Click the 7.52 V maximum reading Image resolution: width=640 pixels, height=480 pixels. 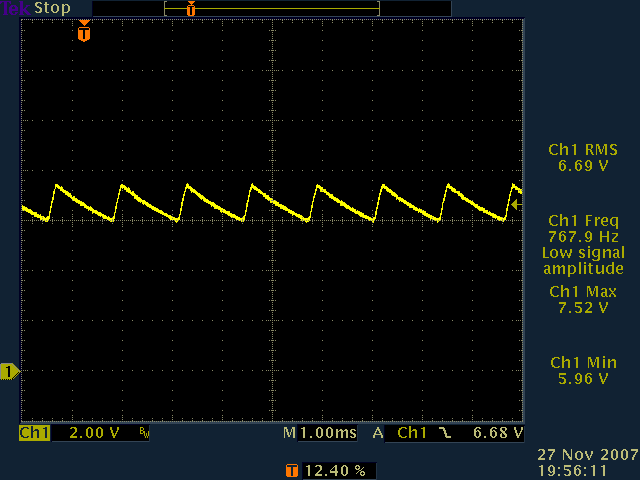click(583, 308)
